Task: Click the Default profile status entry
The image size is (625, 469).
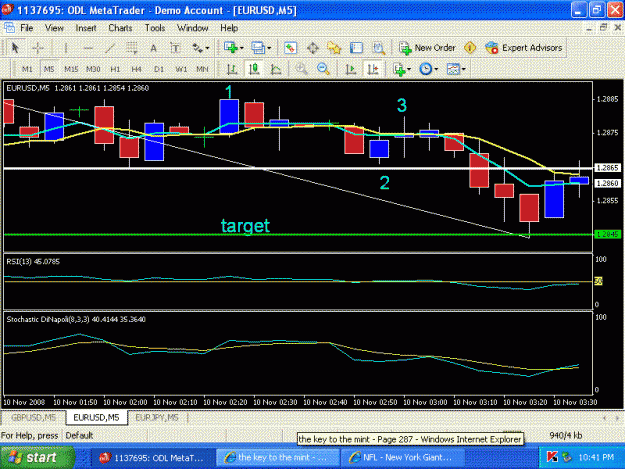Action: 79,436
